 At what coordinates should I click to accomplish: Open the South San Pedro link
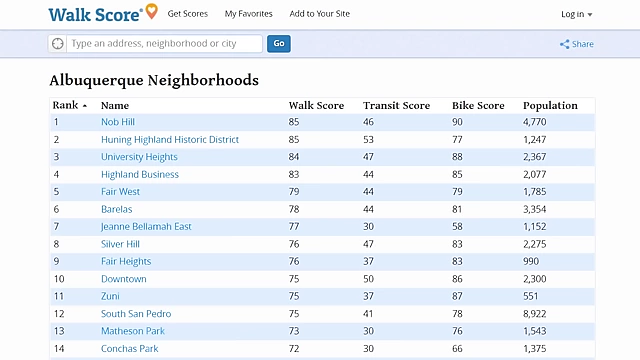coord(136,314)
